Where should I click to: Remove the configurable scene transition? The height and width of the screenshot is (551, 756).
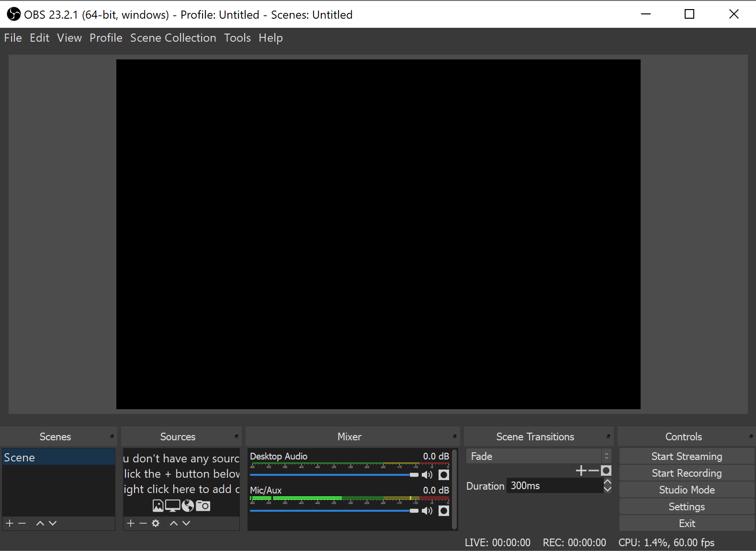[594, 471]
